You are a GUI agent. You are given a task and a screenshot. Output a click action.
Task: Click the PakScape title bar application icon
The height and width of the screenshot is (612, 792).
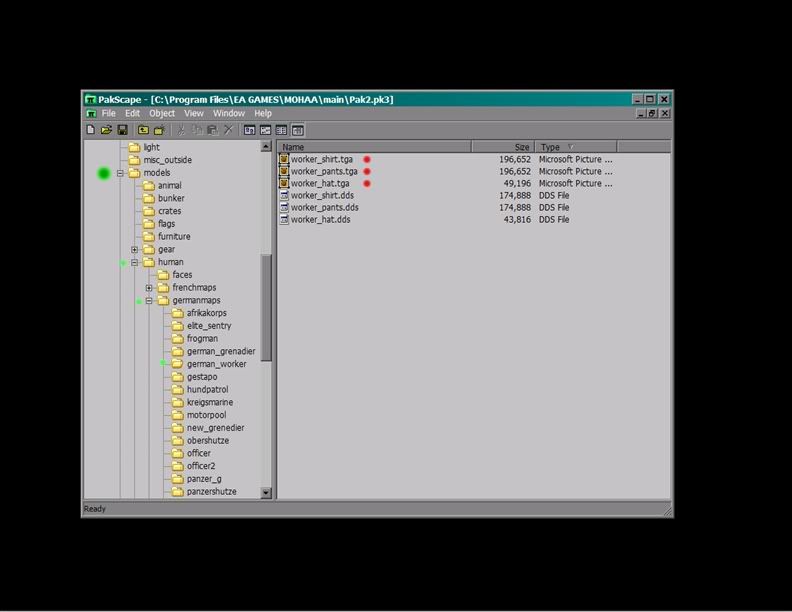point(90,99)
